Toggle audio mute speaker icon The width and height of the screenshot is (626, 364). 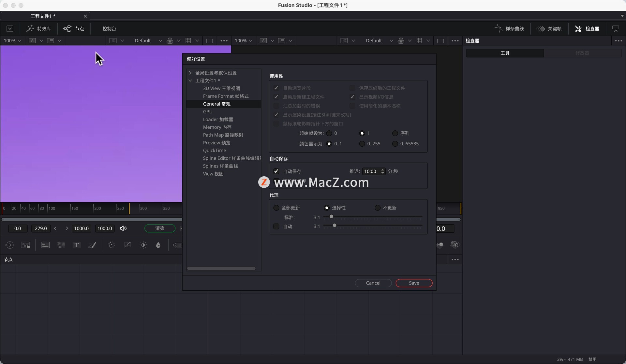(123, 228)
